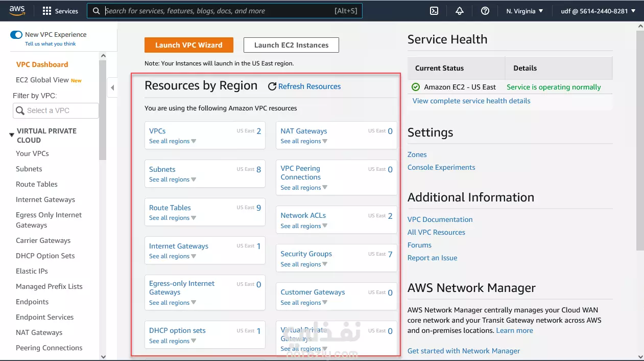
Task: Expand See all regions under Customer Gateways
Action: coord(304,303)
